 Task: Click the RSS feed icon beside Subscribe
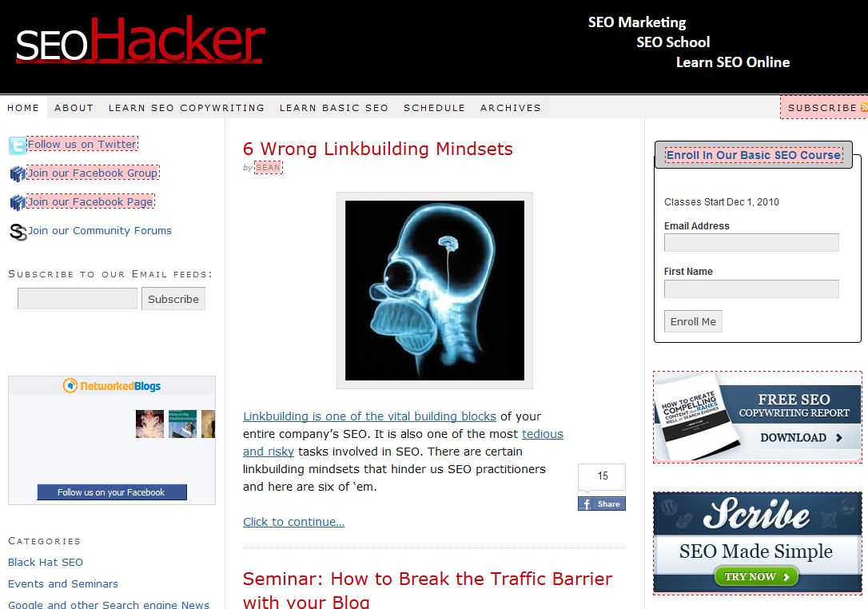pos(864,107)
